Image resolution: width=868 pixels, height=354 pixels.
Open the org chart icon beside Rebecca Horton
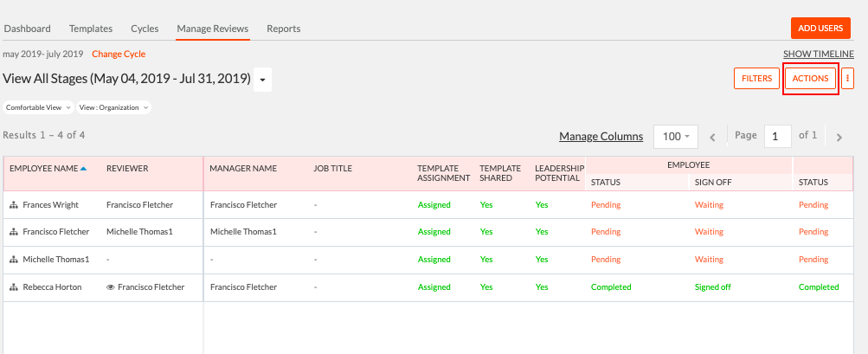[x=13, y=287]
